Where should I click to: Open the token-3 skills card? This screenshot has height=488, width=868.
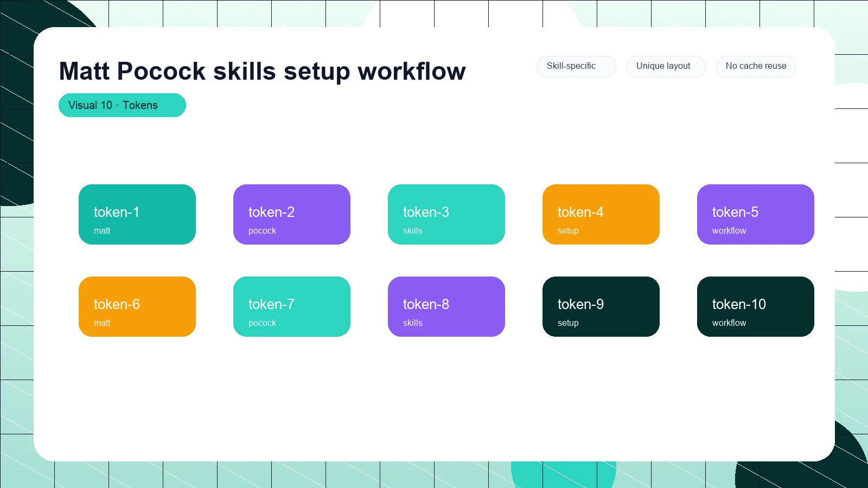click(x=446, y=214)
